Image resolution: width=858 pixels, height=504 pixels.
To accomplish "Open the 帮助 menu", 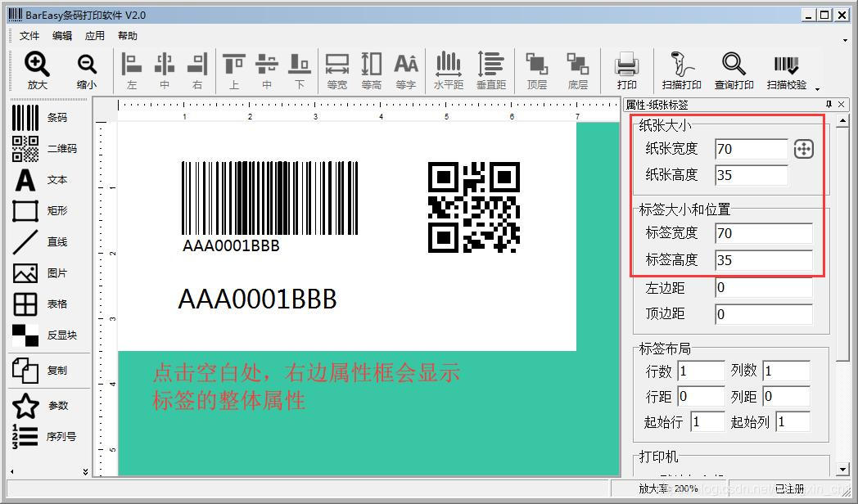I will [x=128, y=35].
